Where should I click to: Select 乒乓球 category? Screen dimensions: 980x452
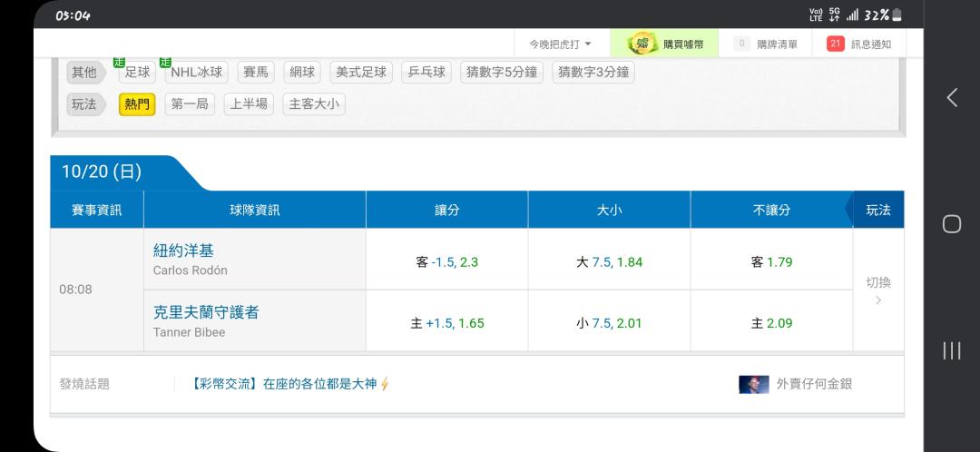click(x=426, y=72)
